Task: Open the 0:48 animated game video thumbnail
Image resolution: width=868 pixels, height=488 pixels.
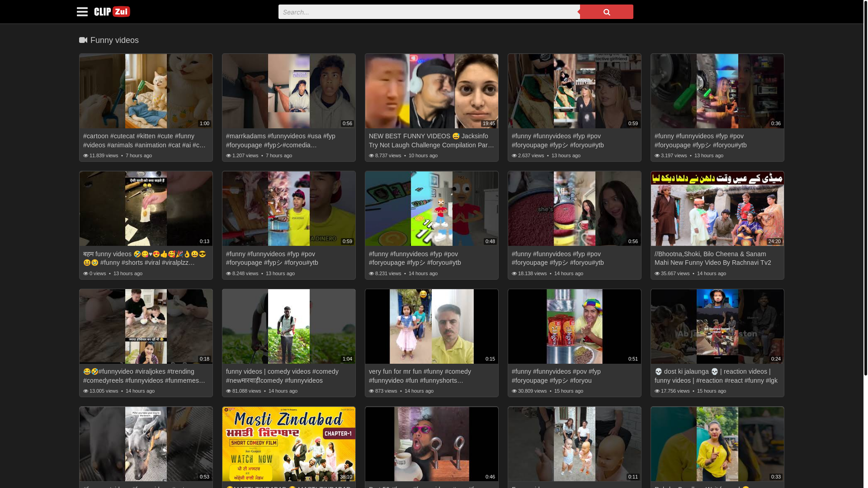Action: point(432,209)
